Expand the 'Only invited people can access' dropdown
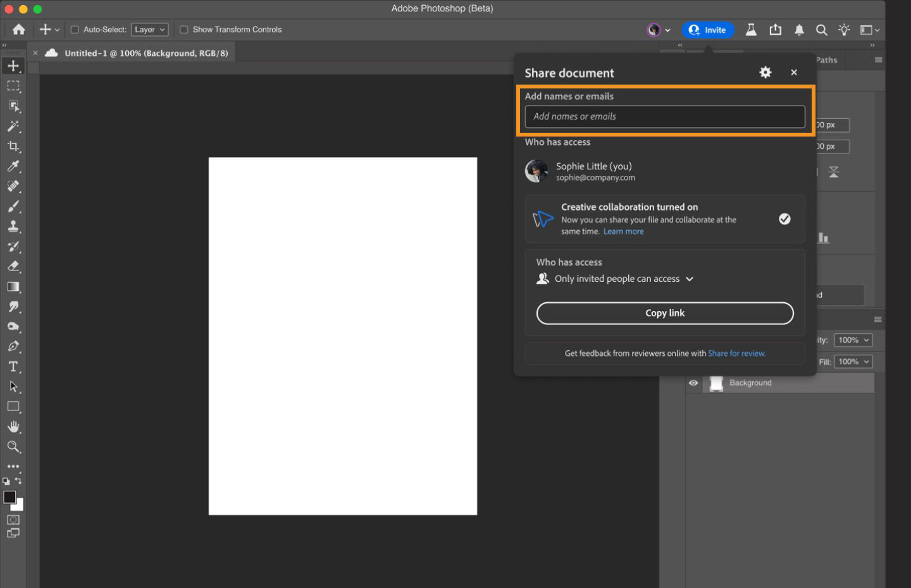The image size is (911, 588). [689, 279]
